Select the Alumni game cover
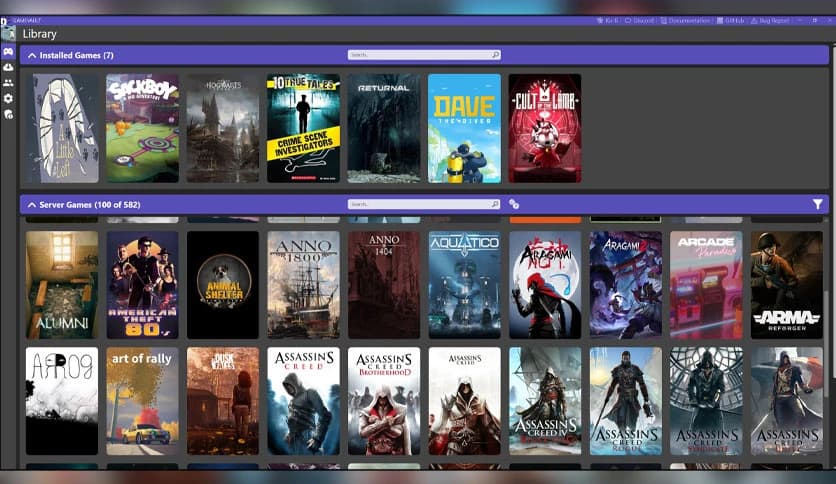Image resolution: width=836 pixels, height=484 pixels. pos(62,285)
